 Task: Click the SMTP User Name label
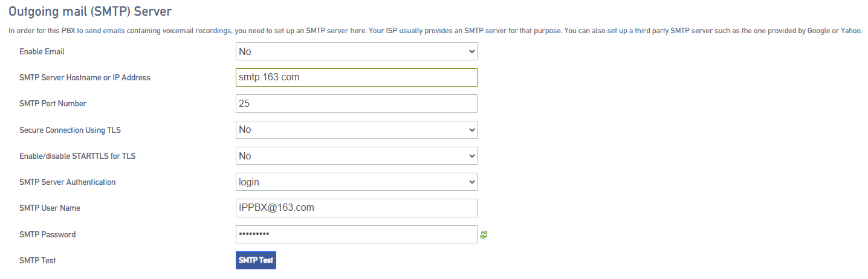(50, 208)
